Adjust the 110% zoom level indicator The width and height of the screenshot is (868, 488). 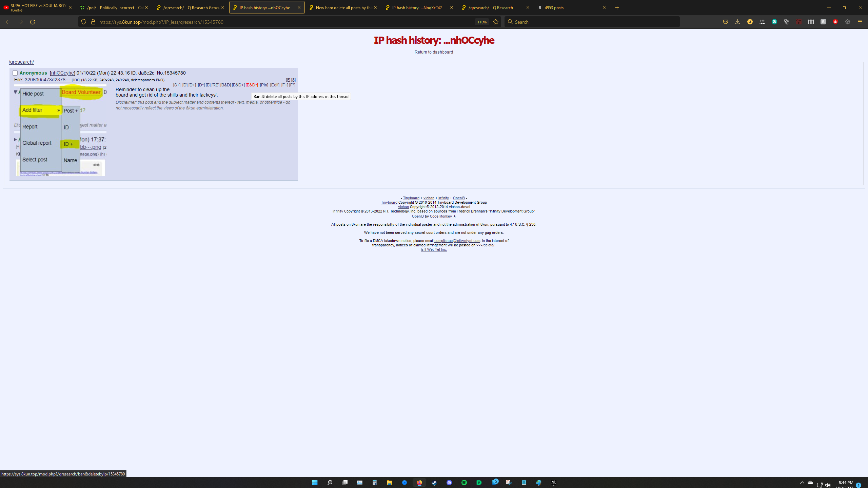pos(481,22)
